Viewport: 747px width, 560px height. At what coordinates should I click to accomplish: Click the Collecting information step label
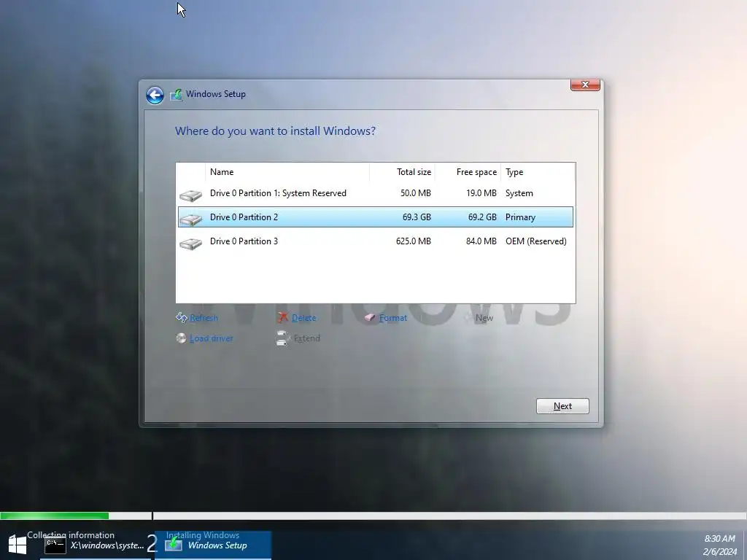71,535
